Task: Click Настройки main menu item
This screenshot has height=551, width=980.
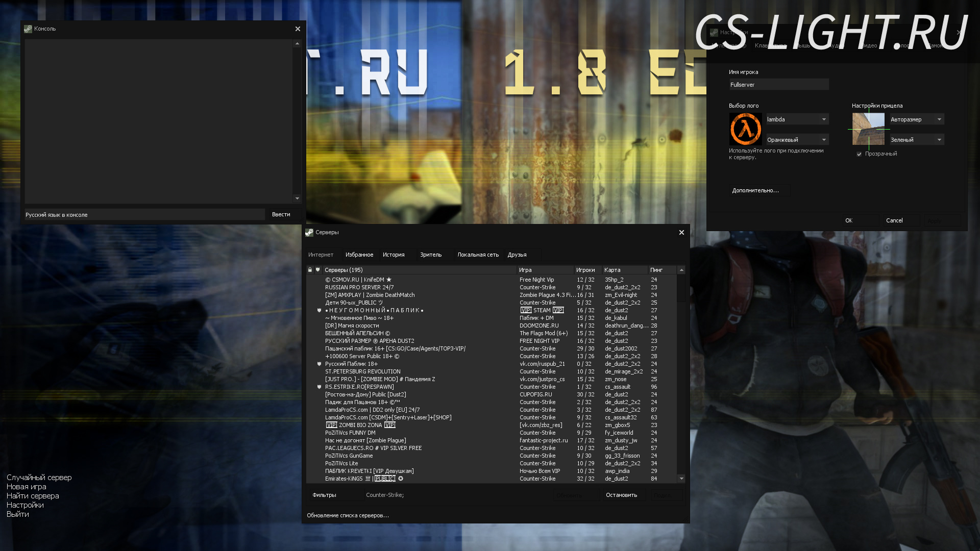Action: tap(25, 505)
